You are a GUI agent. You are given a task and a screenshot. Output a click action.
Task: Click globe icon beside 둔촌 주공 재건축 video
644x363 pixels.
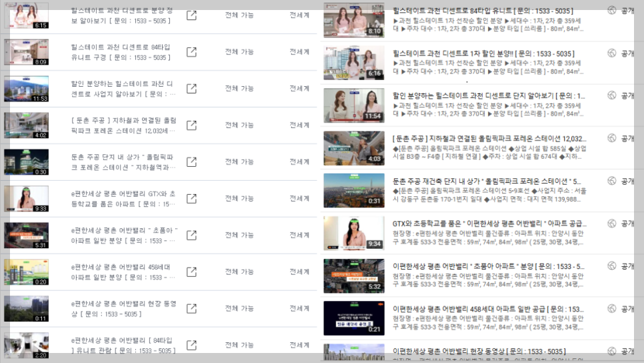[612, 180]
